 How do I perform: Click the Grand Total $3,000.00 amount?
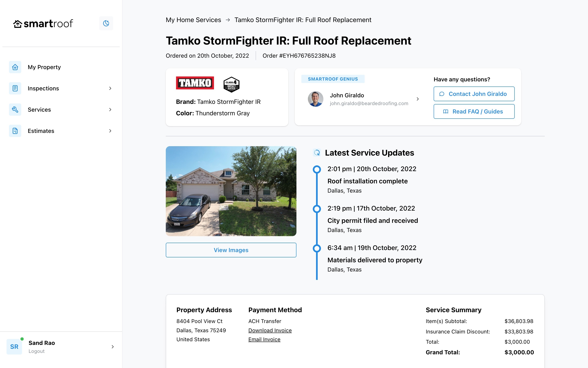(x=519, y=352)
